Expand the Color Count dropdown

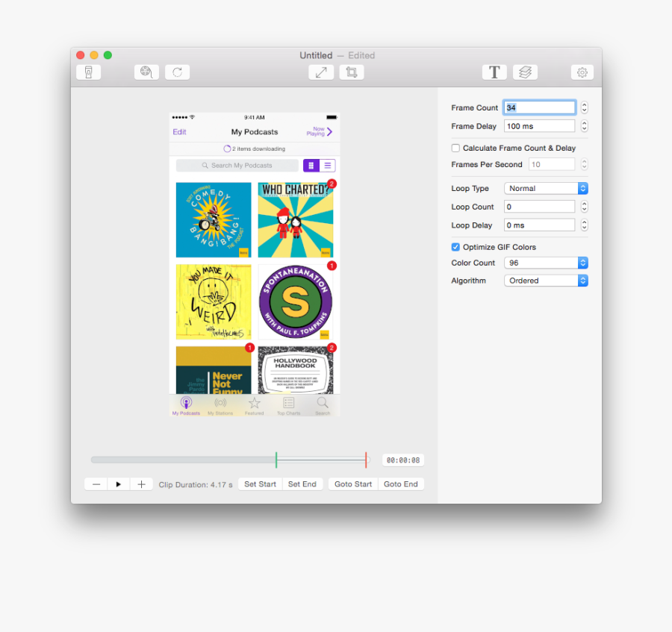coord(546,263)
